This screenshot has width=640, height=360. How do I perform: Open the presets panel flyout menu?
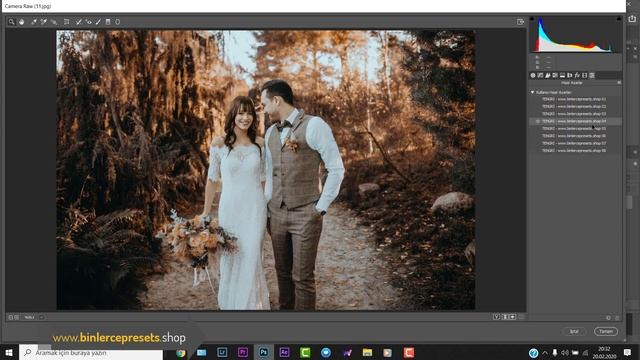pyautogui.click(x=619, y=83)
